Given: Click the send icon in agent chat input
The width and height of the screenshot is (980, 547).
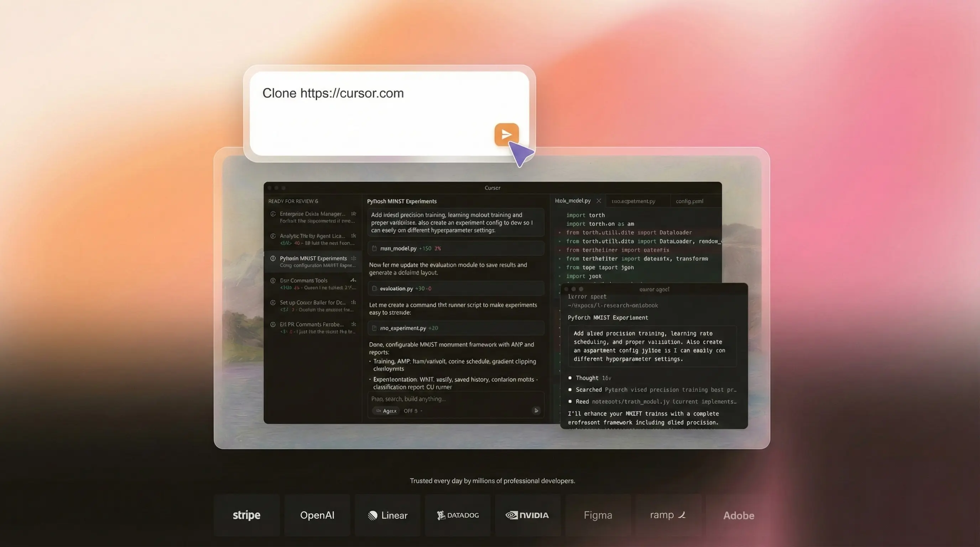Looking at the screenshot, I should point(536,411).
